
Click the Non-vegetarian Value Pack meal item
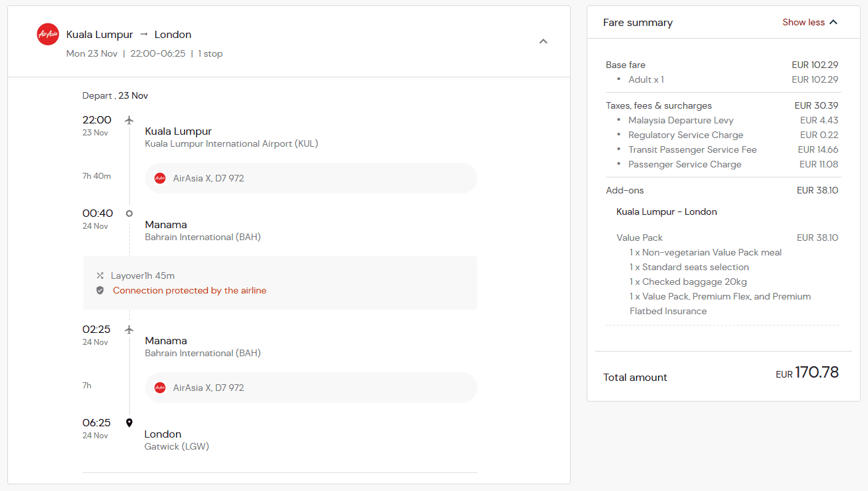706,252
